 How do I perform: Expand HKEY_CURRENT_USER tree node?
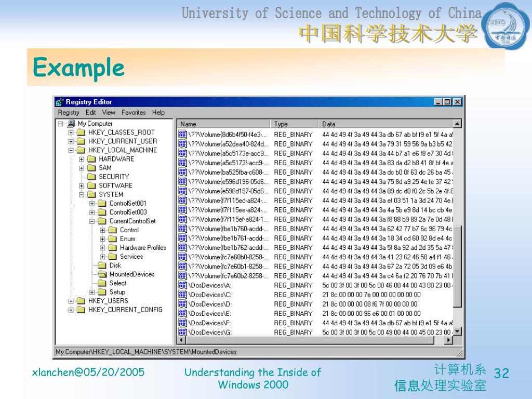71,141
